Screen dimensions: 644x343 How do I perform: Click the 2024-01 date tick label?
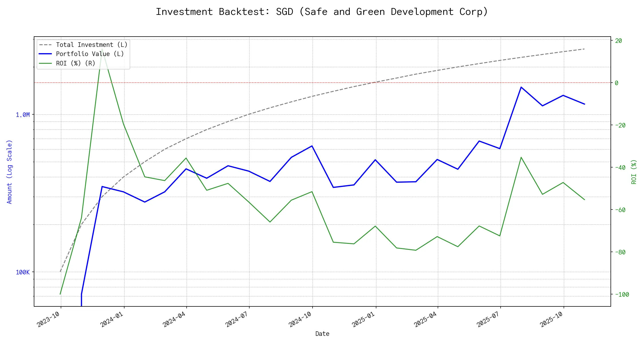112,319
